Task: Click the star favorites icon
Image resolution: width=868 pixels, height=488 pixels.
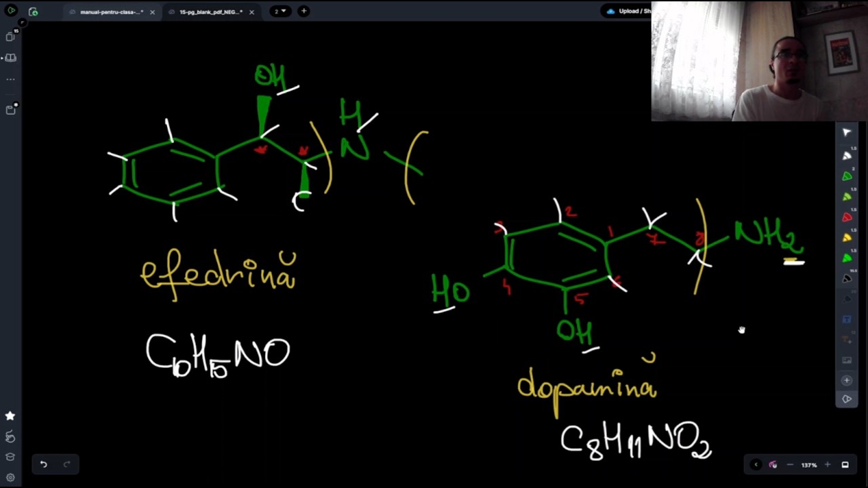Action: (x=10, y=416)
